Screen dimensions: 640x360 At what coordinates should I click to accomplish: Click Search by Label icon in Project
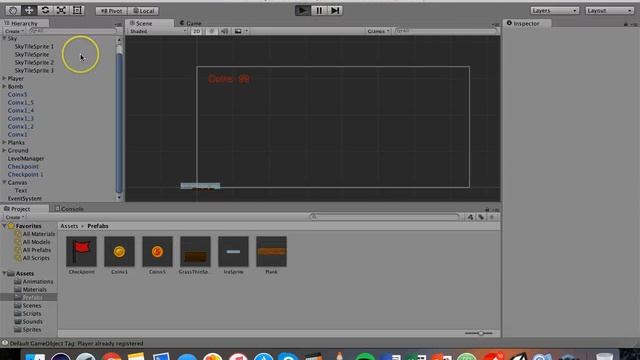(481, 217)
